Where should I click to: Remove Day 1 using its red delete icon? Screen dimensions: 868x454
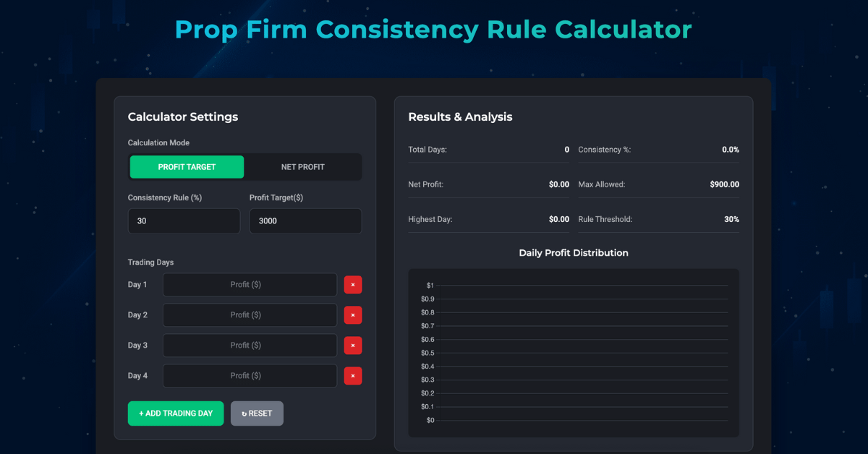point(353,284)
